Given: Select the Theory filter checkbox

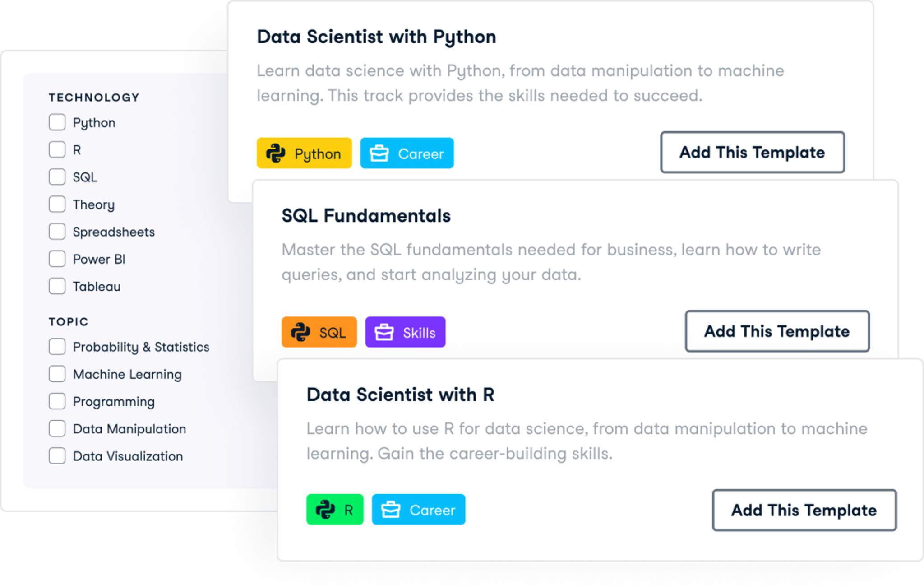Looking at the screenshot, I should tap(57, 204).
